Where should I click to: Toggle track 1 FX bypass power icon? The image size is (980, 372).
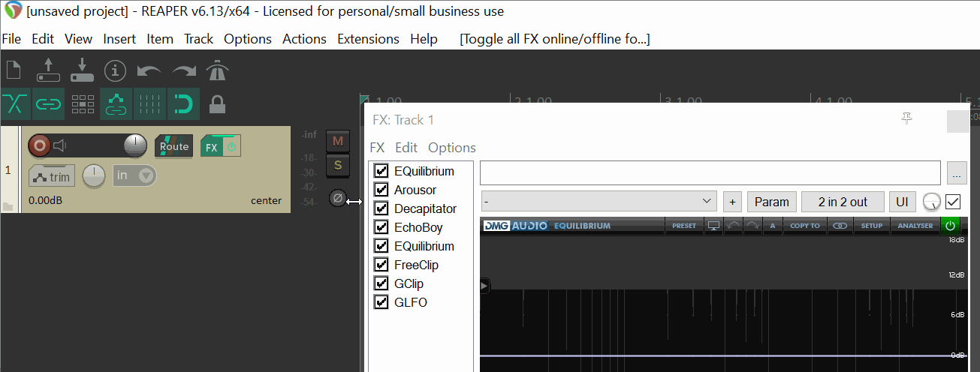(x=233, y=147)
